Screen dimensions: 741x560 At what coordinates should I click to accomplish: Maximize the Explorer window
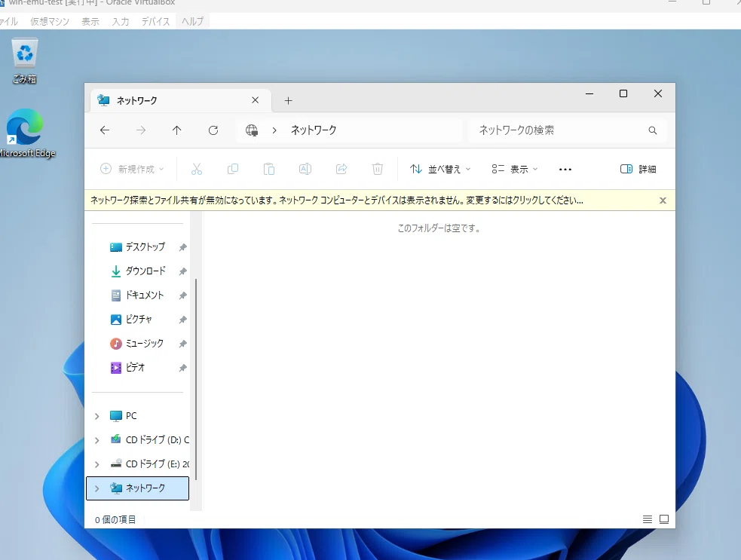tap(623, 93)
